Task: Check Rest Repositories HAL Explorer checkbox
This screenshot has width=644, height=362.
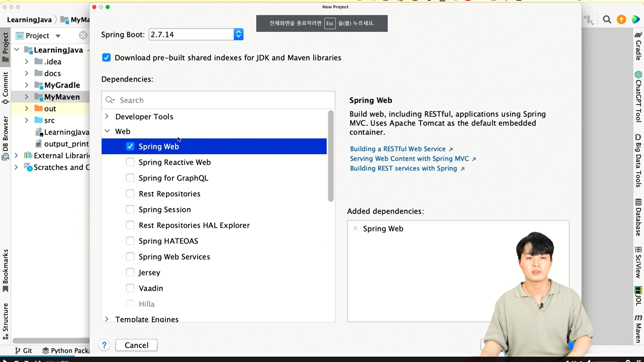Action: [x=130, y=225]
